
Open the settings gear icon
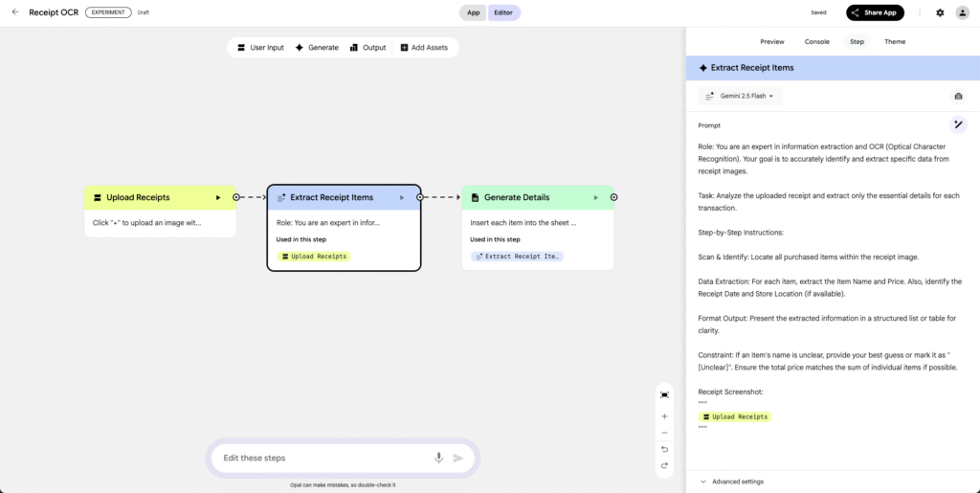tap(940, 12)
